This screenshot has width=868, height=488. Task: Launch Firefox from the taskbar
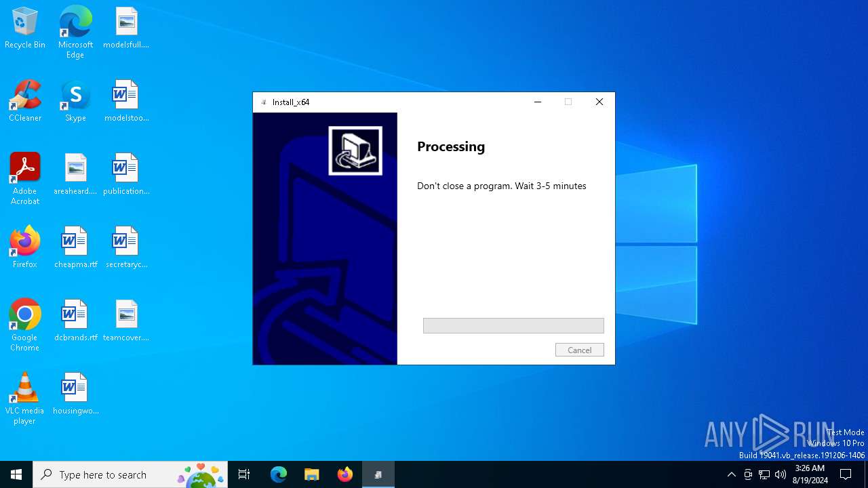coord(344,474)
